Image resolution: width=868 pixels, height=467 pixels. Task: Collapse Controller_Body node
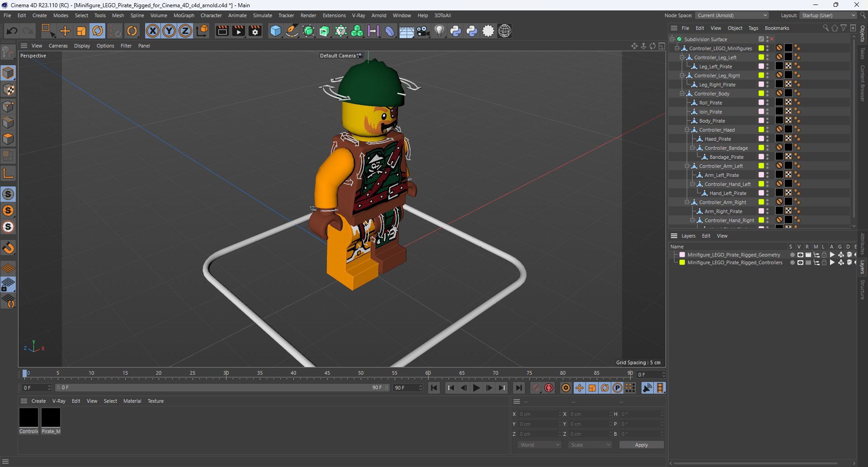tap(682, 93)
